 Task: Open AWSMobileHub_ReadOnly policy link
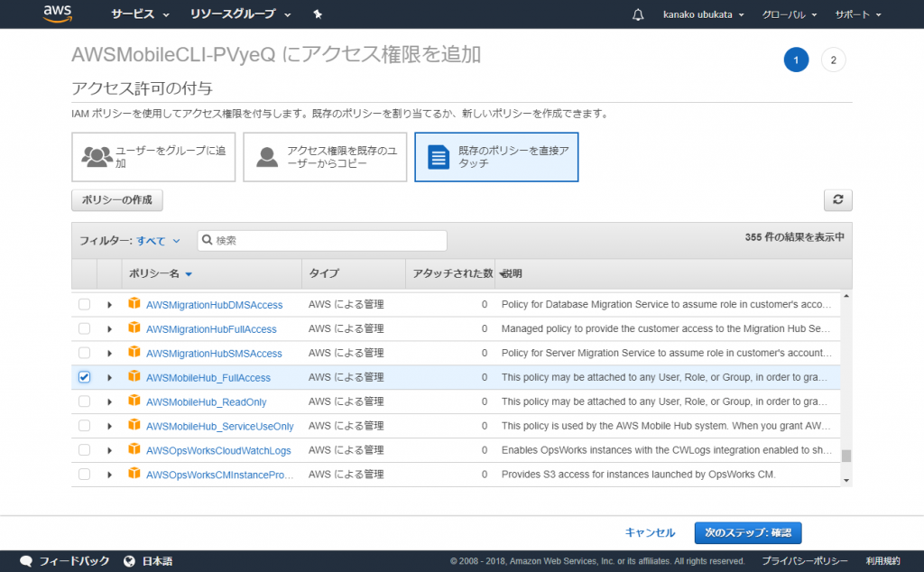coord(207,401)
